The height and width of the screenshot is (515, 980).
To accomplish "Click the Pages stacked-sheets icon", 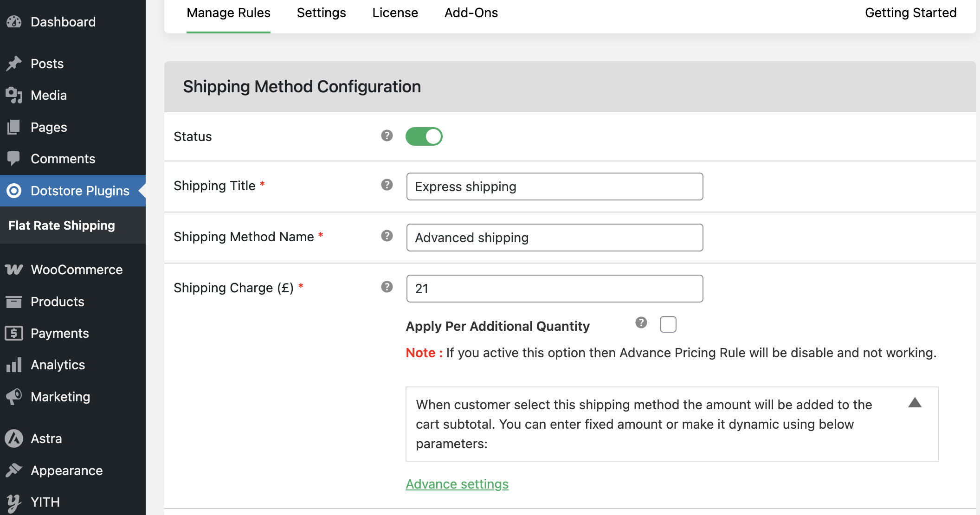I will [14, 127].
